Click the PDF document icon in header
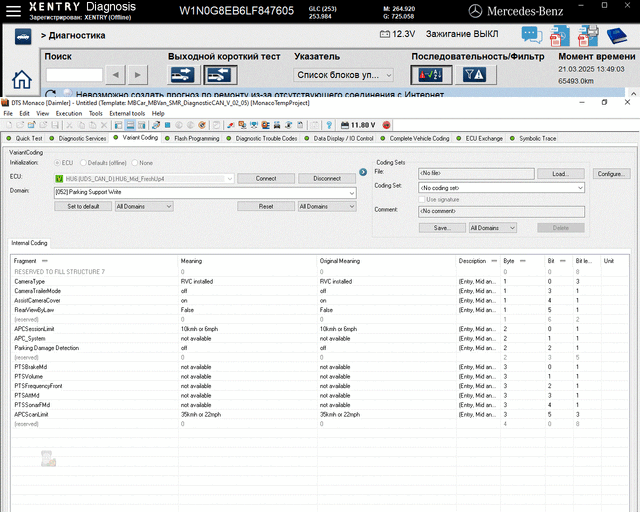 (x=559, y=39)
